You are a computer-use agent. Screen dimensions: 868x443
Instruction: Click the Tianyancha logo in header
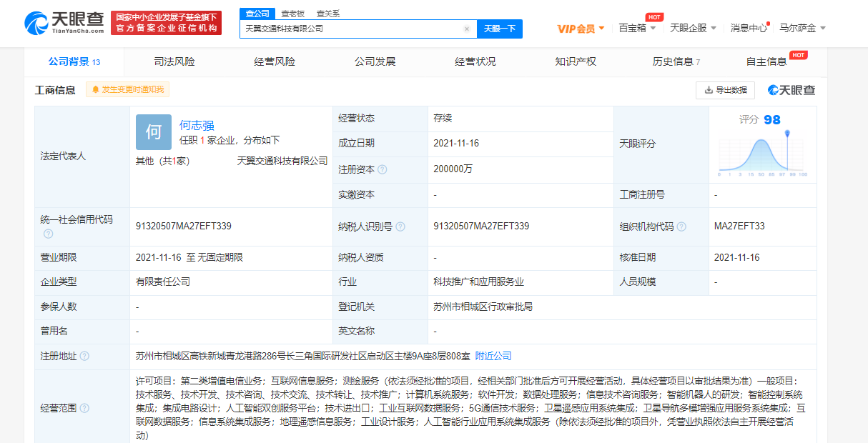pos(66,23)
